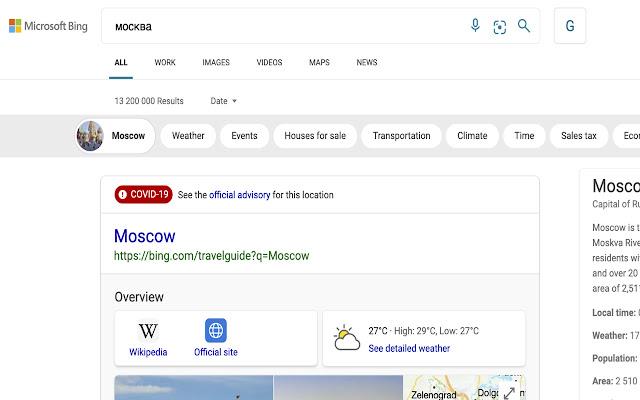Click the bing.com/travelguide URL

coord(211,256)
